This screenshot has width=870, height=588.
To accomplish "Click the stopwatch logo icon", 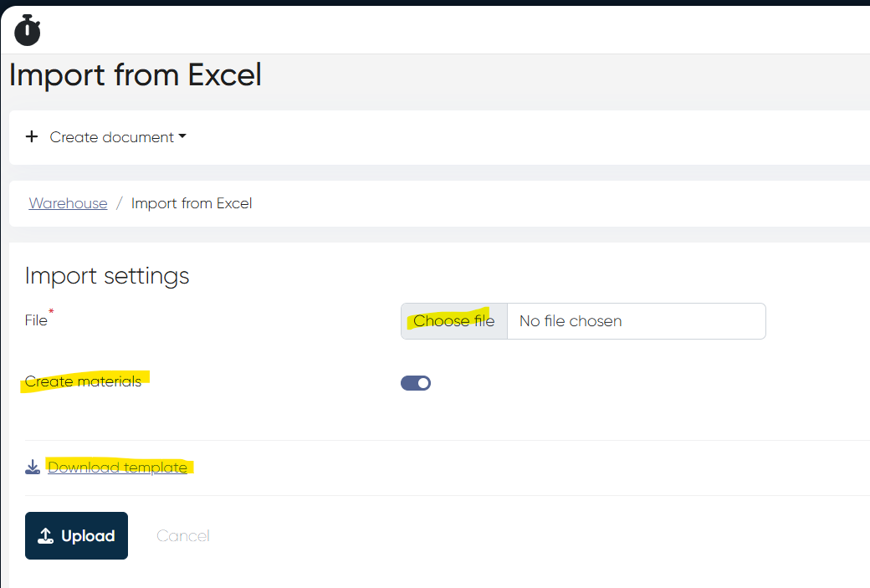I will [28, 30].
